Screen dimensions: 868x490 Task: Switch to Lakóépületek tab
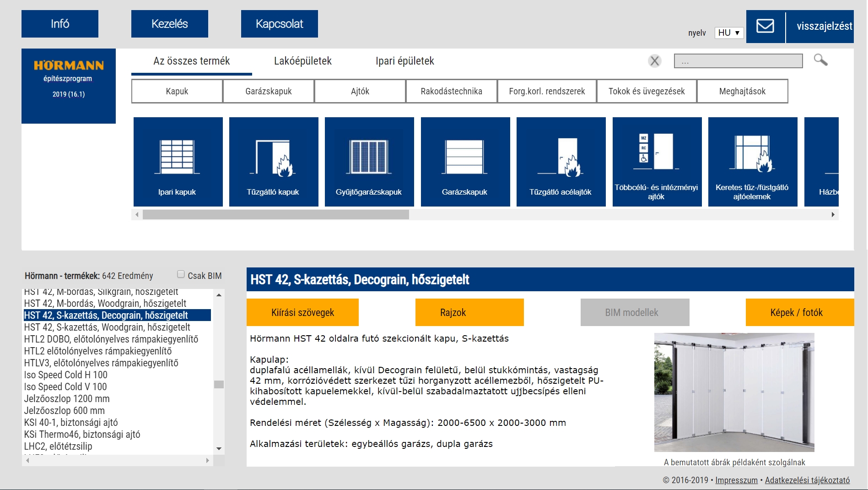(302, 61)
